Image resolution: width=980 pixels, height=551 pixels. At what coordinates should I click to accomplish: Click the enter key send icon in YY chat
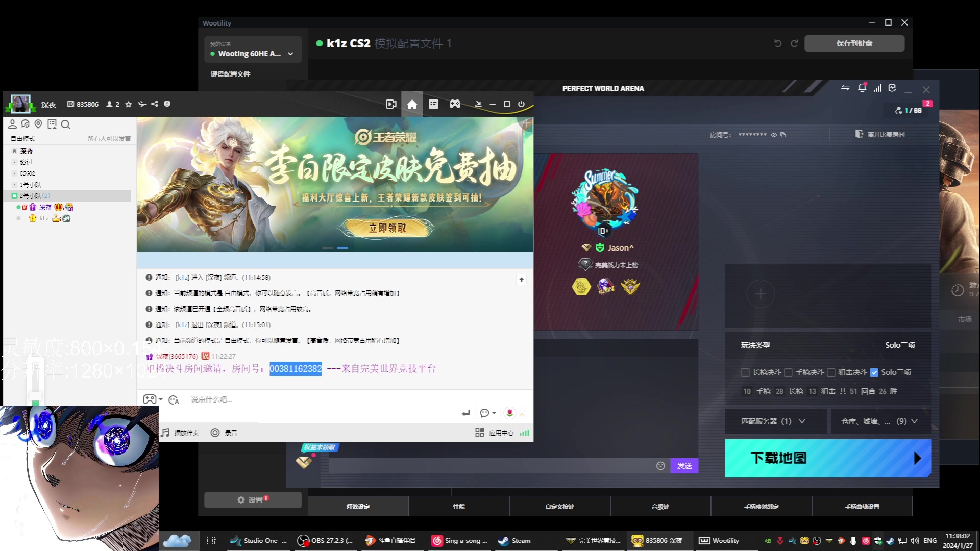(x=465, y=413)
